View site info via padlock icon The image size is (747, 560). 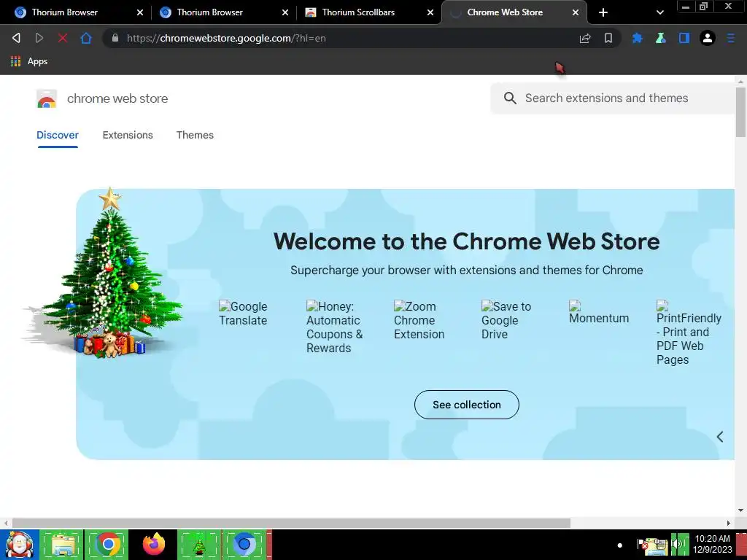pos(115,38)
